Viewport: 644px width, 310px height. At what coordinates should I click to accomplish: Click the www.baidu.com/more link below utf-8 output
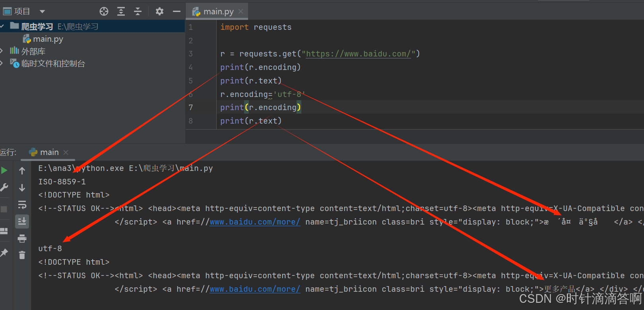pos(255,289)
